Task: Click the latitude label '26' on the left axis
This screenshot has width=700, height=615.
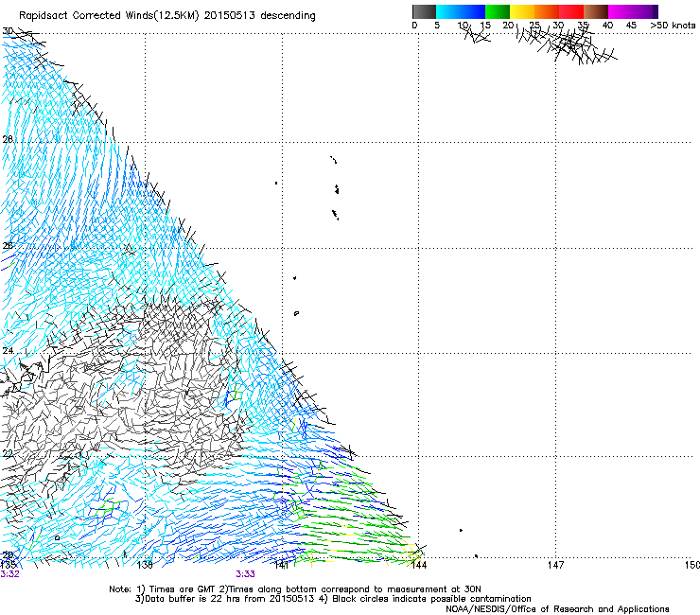Action: point(8,246)
